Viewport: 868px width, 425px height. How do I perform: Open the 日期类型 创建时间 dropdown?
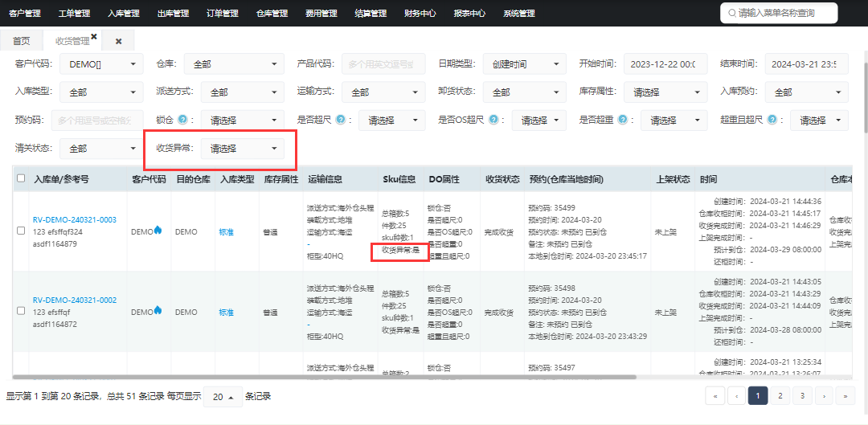pos(524,64)
